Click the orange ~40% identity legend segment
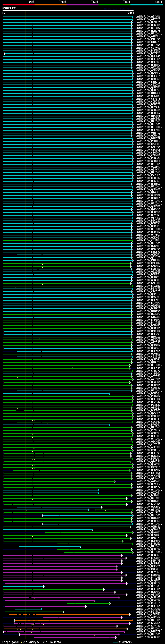This screenshot has width=165, height=644. click(x=50, y=5)
